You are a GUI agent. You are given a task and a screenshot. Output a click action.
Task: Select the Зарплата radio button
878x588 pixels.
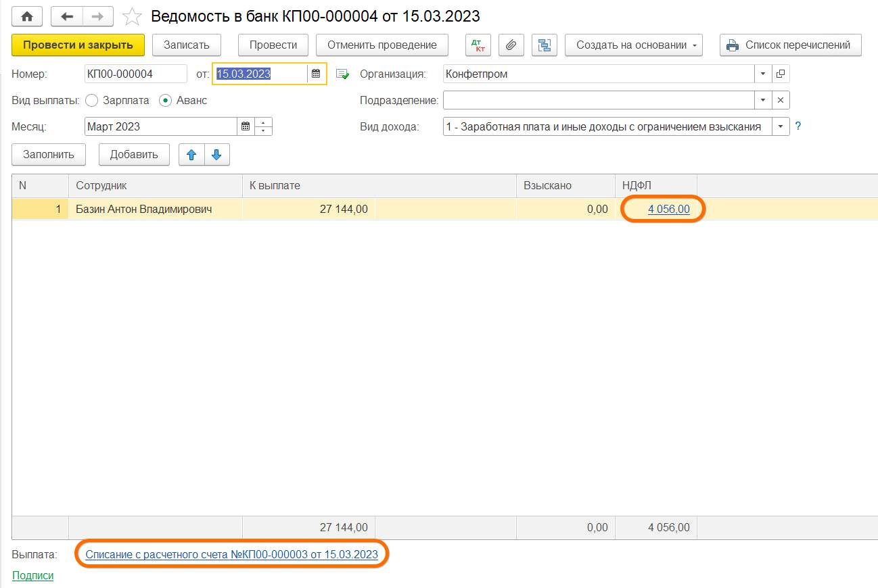[92, 100]
